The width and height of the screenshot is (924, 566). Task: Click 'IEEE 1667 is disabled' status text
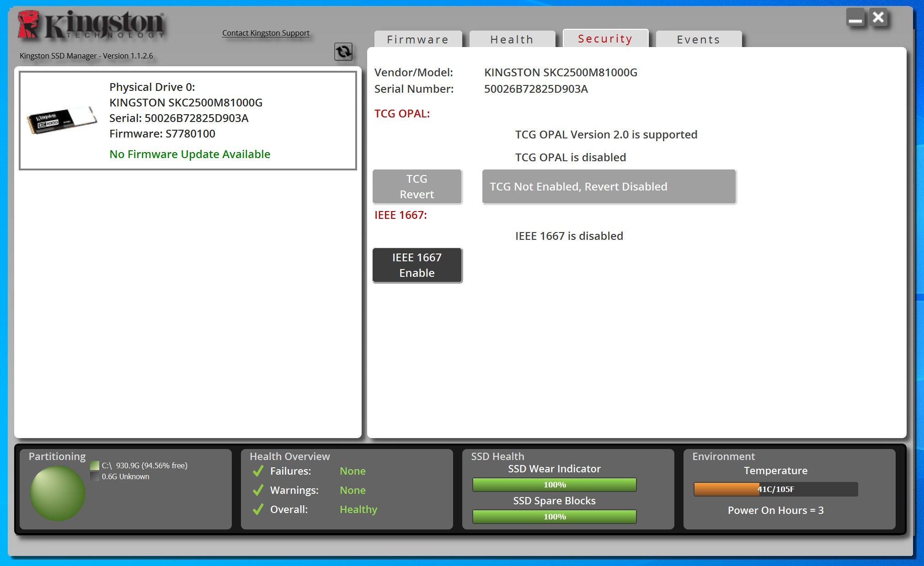click(x=569, y=236)
